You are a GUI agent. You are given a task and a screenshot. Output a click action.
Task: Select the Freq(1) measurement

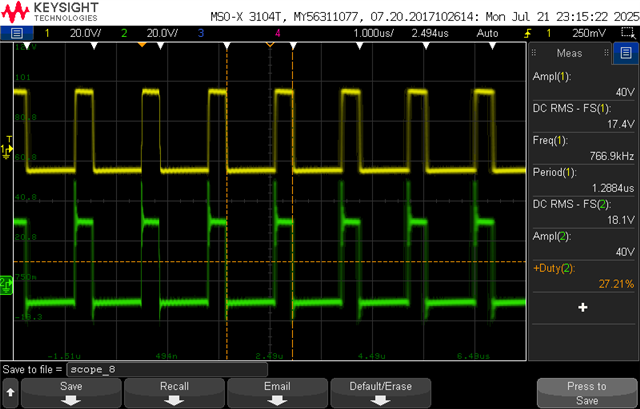tap(584, 148)
